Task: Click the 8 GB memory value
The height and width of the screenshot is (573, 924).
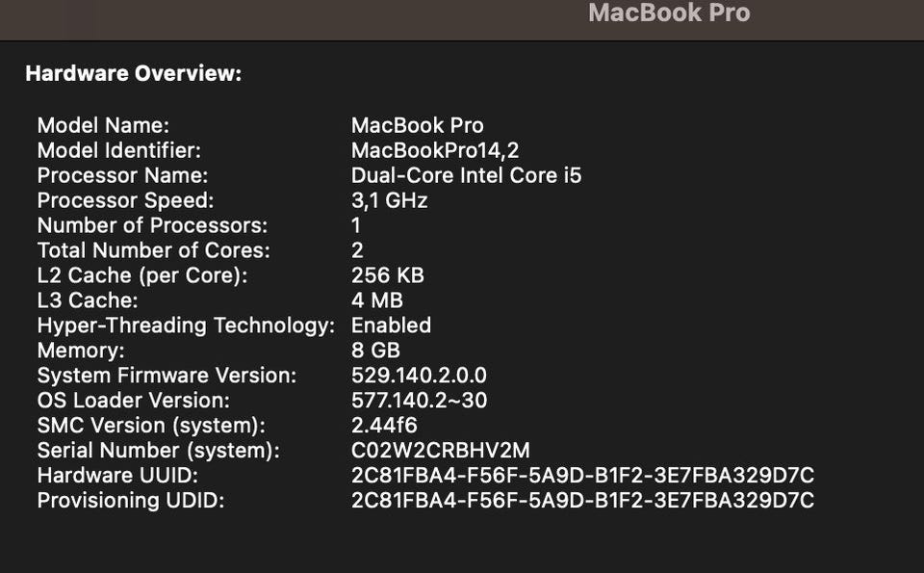Action: pyautogui.click(x=375, y=351)
